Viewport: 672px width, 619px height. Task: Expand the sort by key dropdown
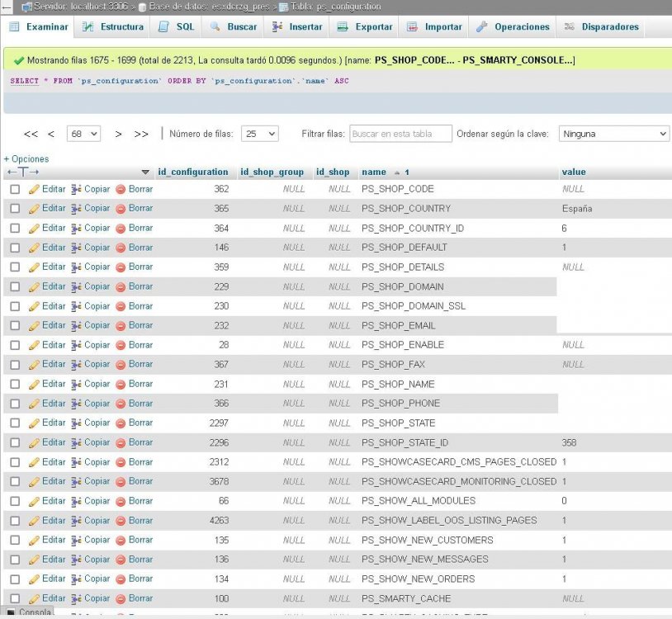click(613, 134)
